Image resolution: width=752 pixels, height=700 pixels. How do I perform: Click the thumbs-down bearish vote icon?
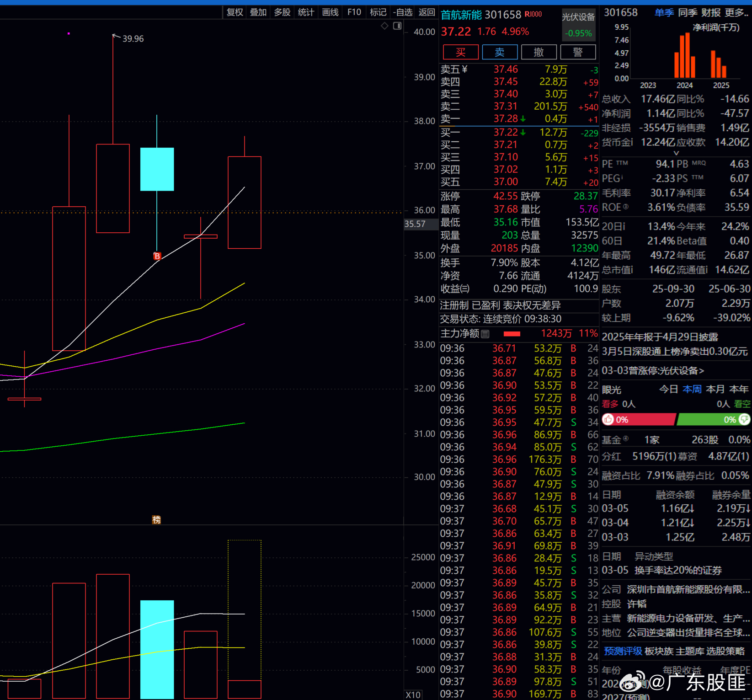[744, 419]
